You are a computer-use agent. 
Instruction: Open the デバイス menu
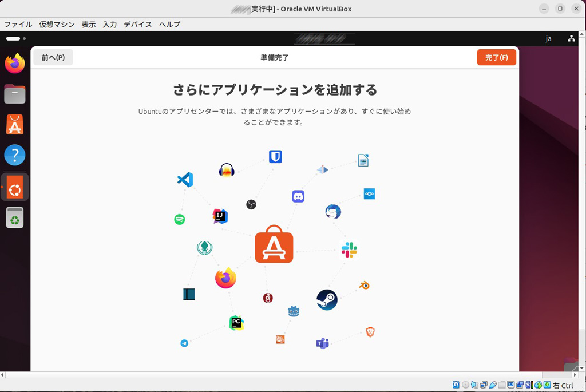tap(137, 24)
